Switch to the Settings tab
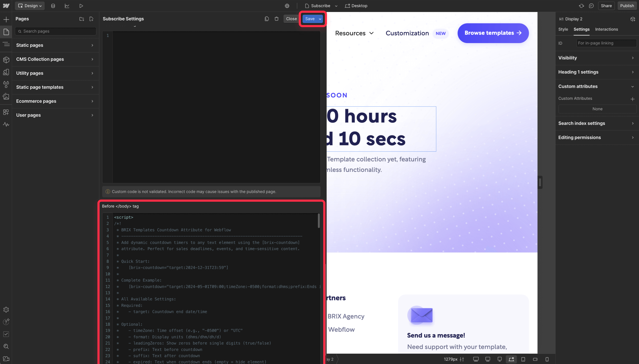The width and height of the screenshot is (639, 364). (x=581, y=29)
